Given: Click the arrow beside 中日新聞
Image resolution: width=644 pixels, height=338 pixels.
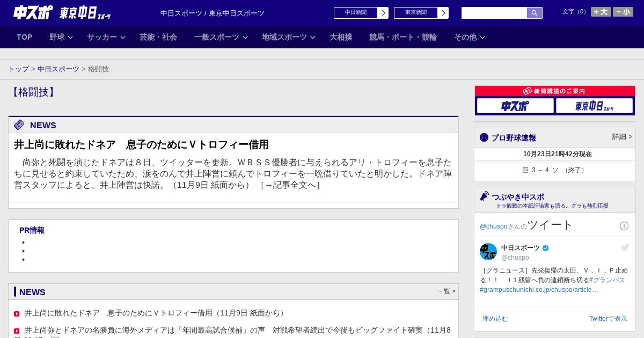Looking at the screenshot, I should (383, 13).
